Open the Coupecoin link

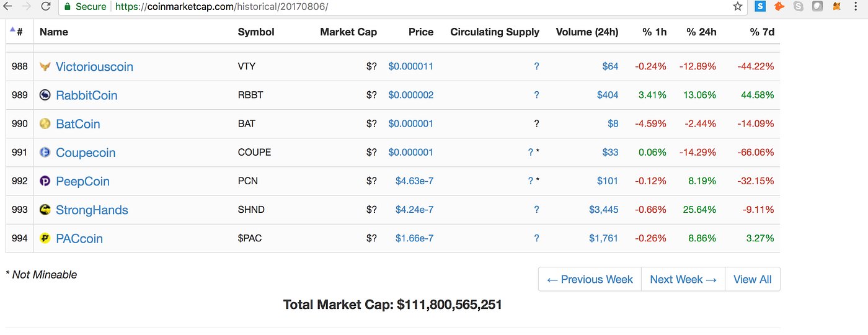(86, 153)
